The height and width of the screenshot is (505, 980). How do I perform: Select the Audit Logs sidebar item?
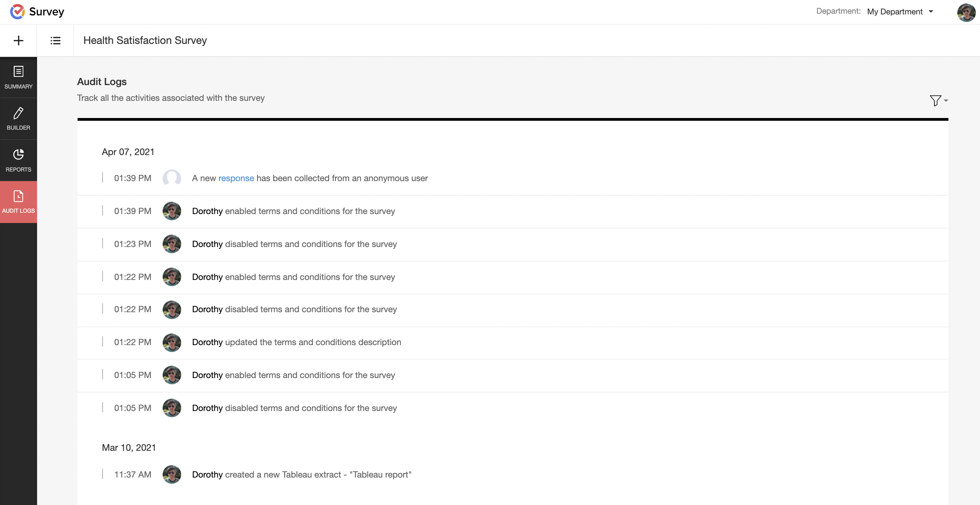point(18,201)
